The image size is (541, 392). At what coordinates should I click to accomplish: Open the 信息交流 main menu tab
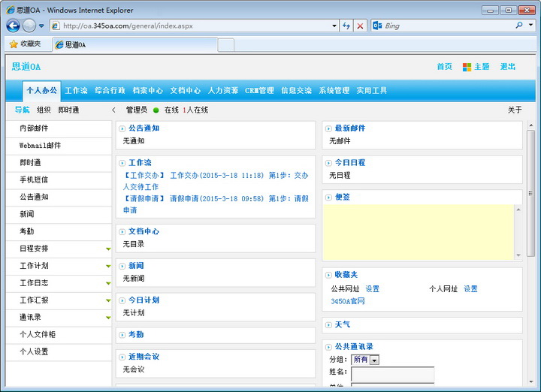pyautogui.click(x=296, y=91)
